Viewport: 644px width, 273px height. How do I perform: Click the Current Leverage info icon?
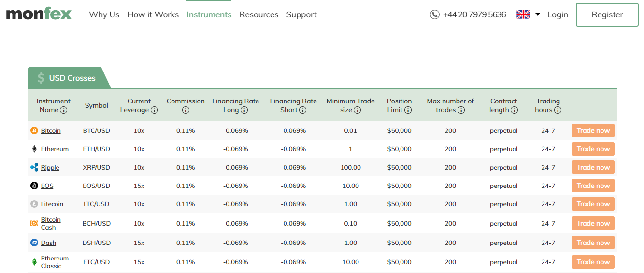pyautogui.click(x=155, y=110)
